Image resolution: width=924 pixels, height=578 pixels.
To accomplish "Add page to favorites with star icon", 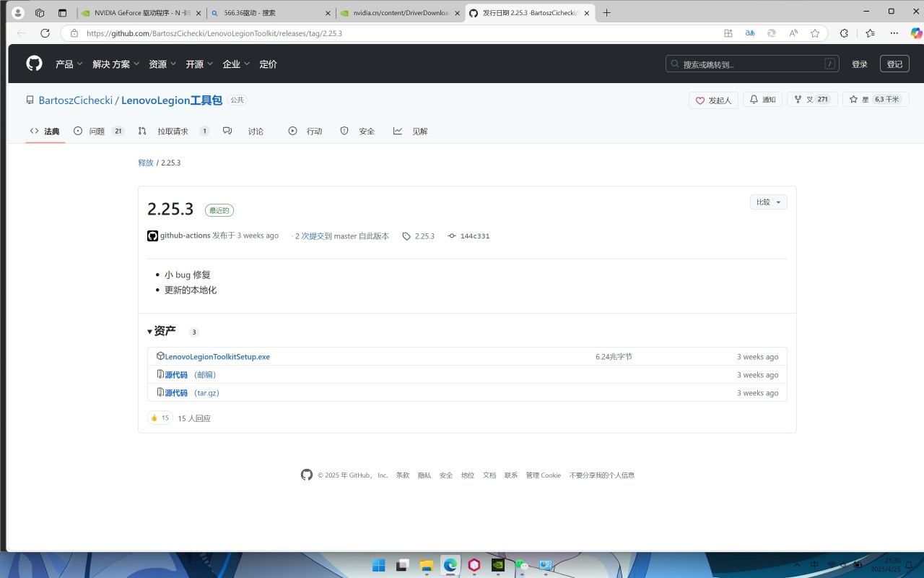I will point(815,33).
